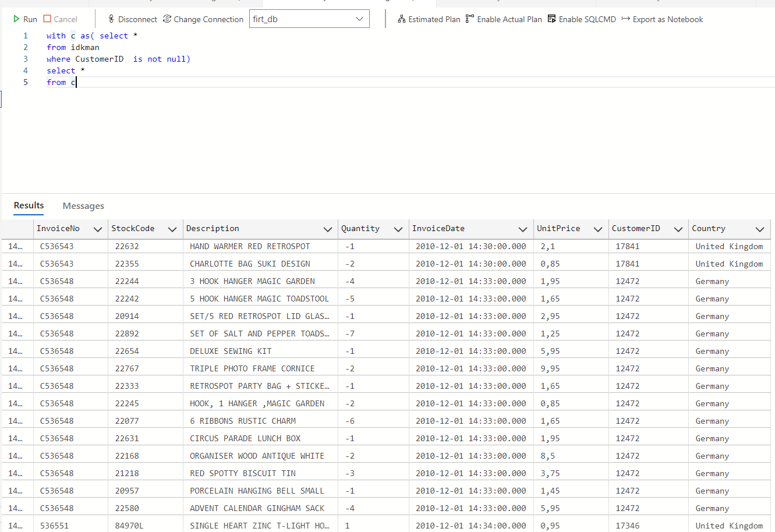The height and width of the screenshot is (532, 775).
Task: Open the InvoiceDate column dropdown
Action: click(523, 229)
